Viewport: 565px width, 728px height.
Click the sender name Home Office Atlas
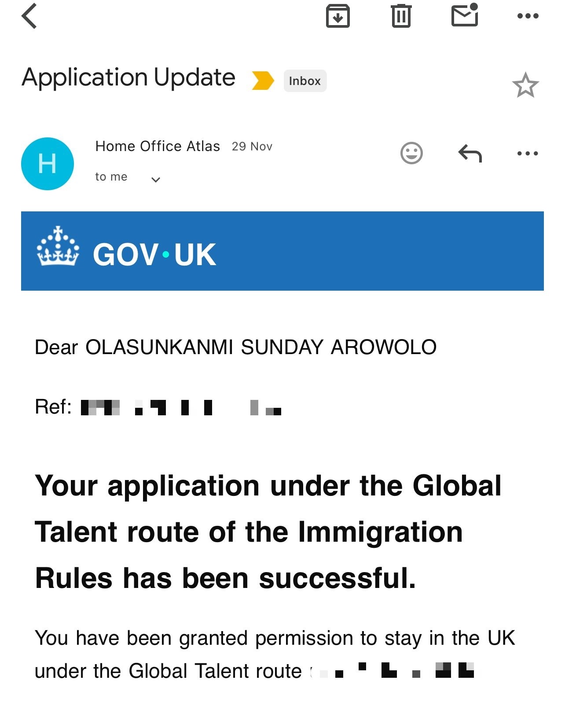point(158,146)
